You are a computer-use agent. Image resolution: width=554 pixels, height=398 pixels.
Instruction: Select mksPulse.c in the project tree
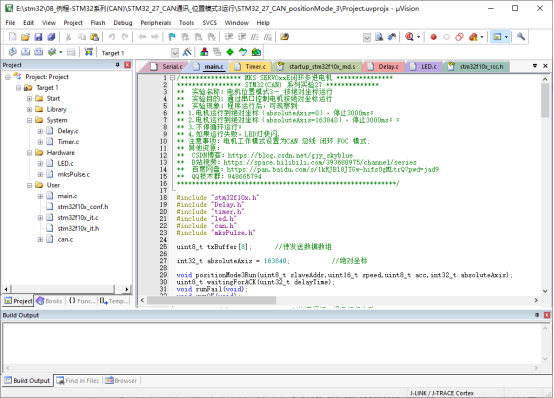click(x=73, y=174)
